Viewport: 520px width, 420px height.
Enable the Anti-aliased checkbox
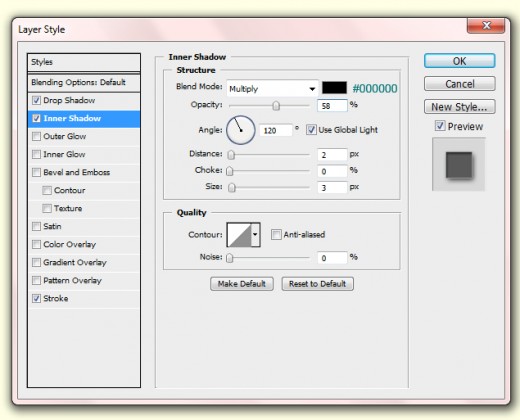pos(276,234)
